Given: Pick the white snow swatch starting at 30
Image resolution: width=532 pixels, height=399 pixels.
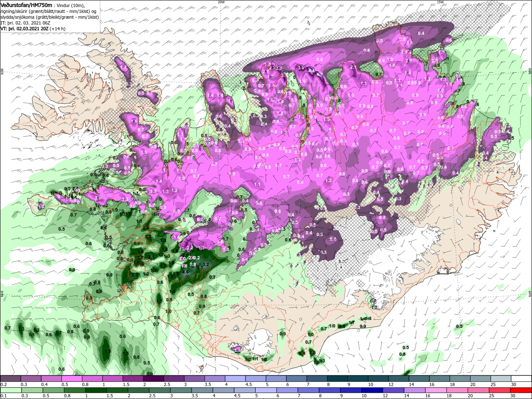Looking at the screenshot, I should tap(521, 379).
